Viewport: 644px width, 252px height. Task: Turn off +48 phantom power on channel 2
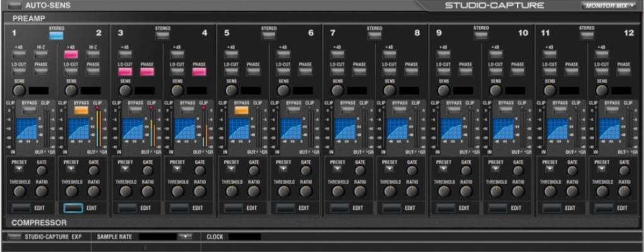click(70, 55)
